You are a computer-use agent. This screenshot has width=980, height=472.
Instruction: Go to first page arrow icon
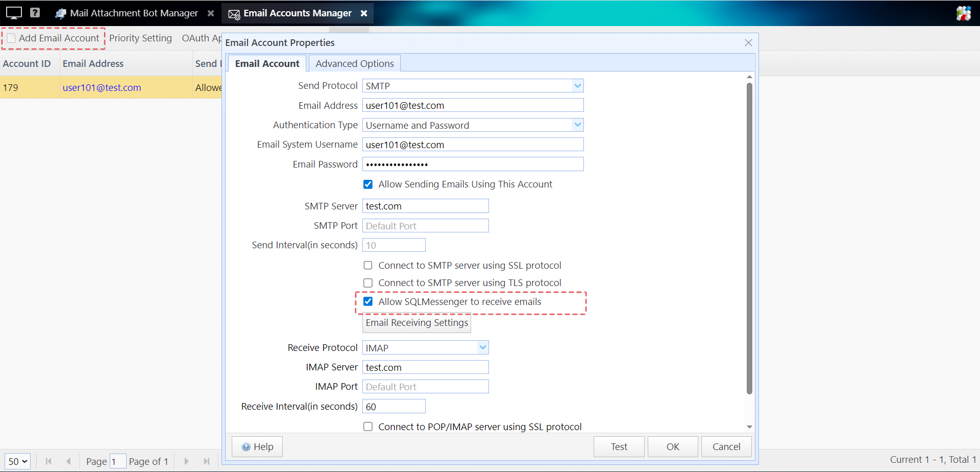point(48,461)
